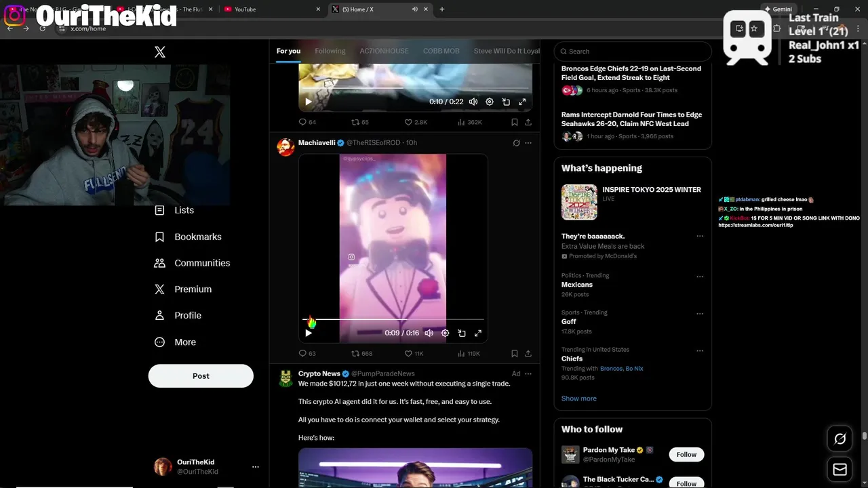Screen dimensions: 868x488
Task: Share Machiavelli's post
Action: click(528, 353)
